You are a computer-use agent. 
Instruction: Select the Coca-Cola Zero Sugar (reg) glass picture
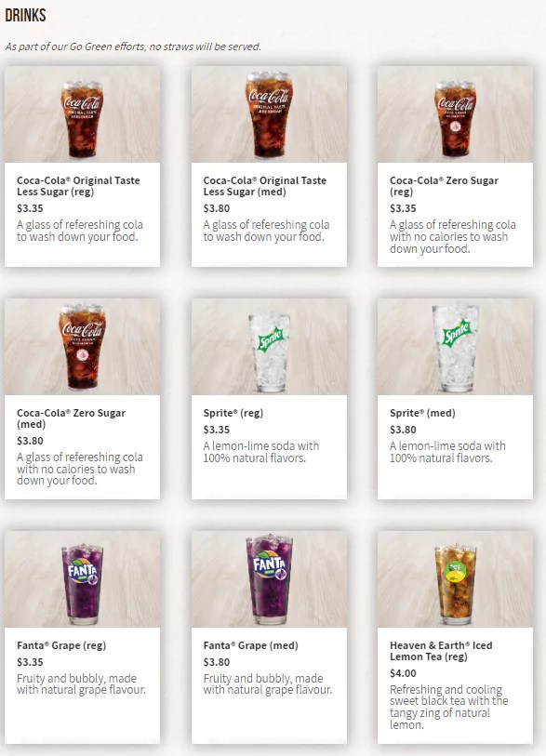[455, 114]
